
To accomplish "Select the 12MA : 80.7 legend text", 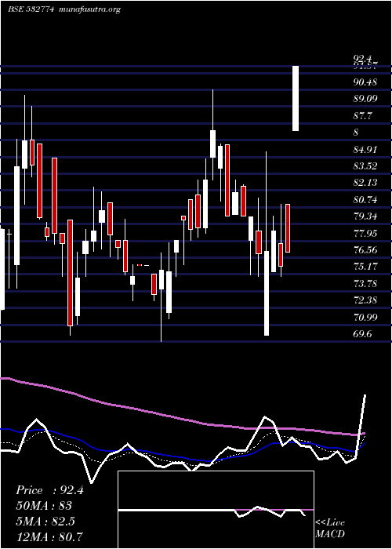I will point(49,536).
